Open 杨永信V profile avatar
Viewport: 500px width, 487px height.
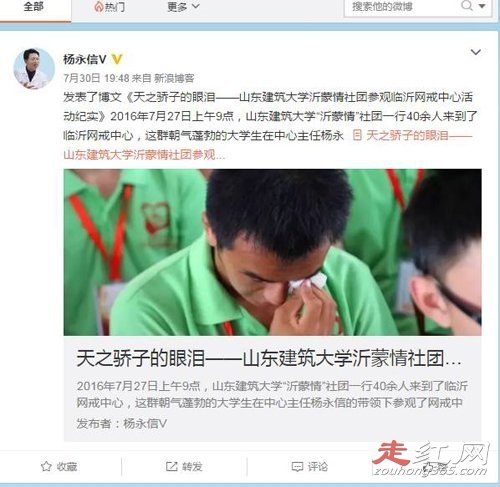click(34, 68)
